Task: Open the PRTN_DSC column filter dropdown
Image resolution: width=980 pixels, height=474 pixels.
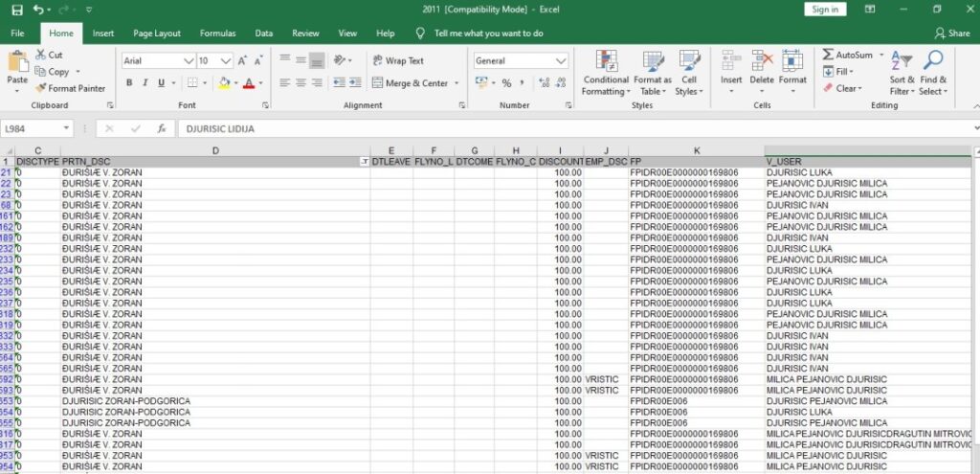Action: (x=364, y=162)
